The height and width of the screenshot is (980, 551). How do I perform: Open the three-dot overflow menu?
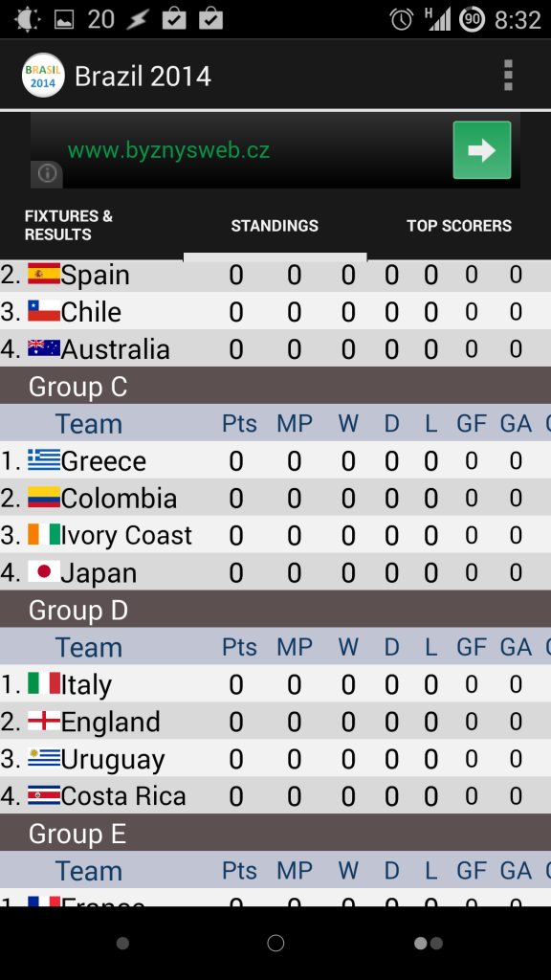(508, 76)
